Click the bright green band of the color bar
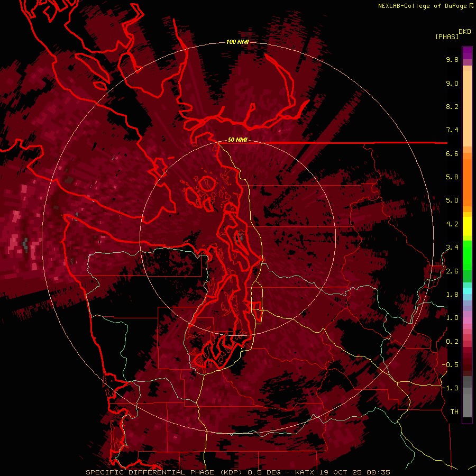This screenshot has height=476, width=476. coord(467,255)
